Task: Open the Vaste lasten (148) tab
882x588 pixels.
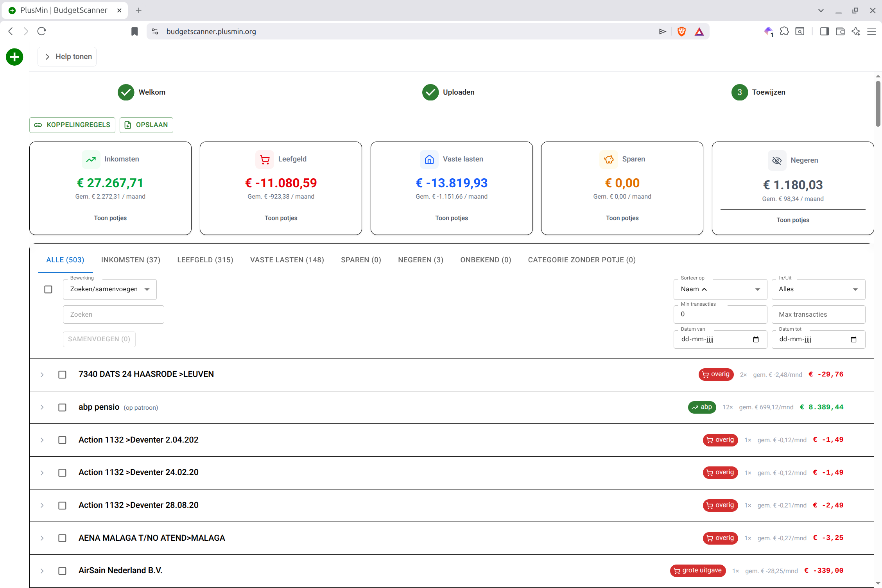Action: [287, 260]
